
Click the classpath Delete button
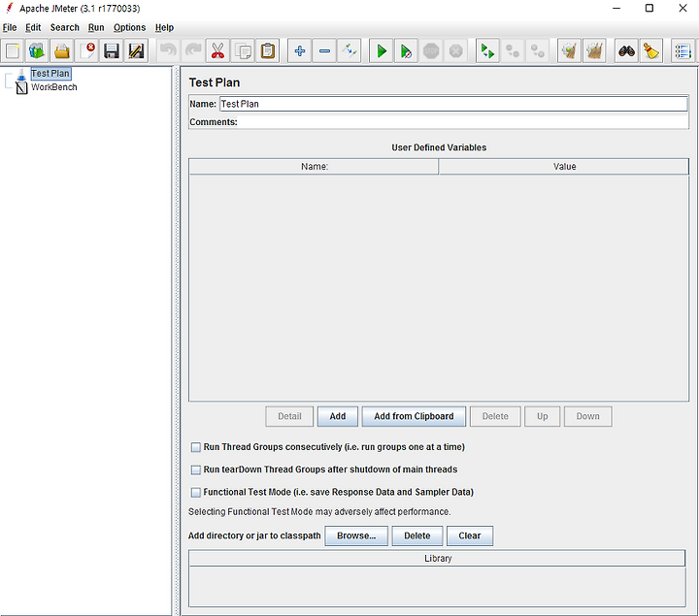point(417,535)
